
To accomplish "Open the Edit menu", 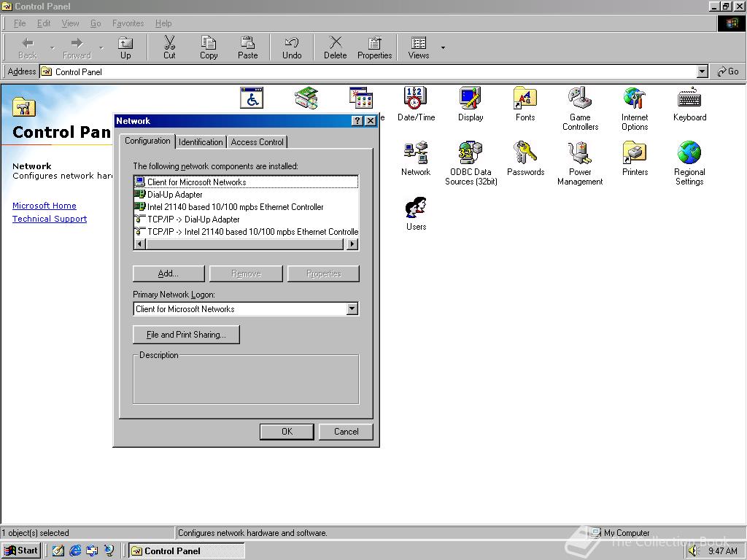I will [44, 23].
